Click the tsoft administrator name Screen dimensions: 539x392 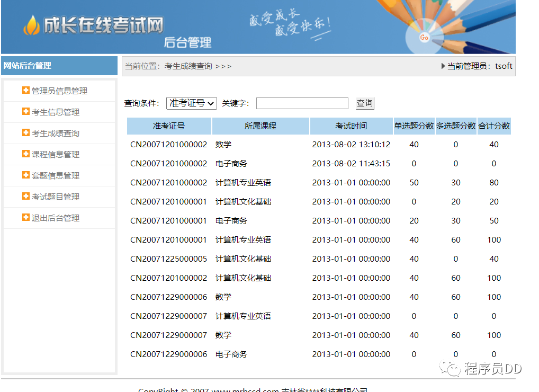504,66
